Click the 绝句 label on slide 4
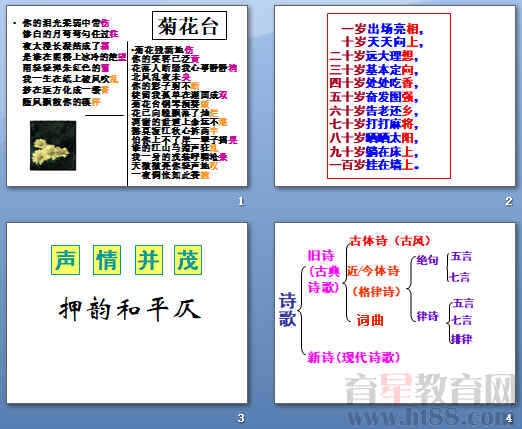The image size is (522, 429). [x=427, y=260]
